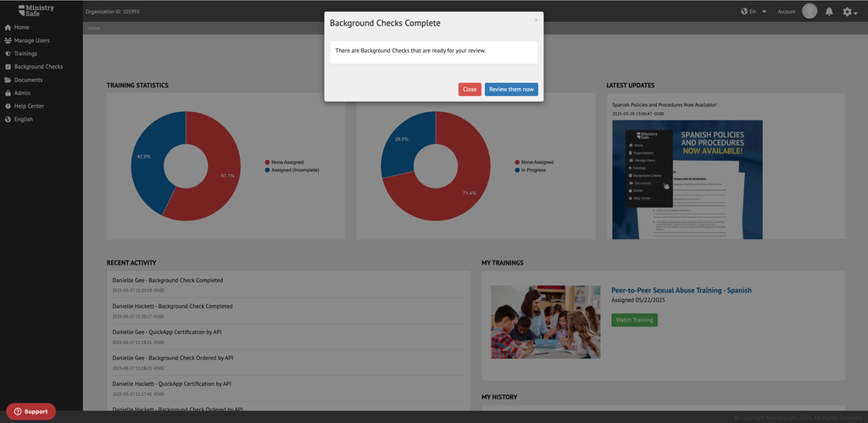
Task: Click the Home breadcrumb
Action: pyautogui.click(x=93, y=28)
